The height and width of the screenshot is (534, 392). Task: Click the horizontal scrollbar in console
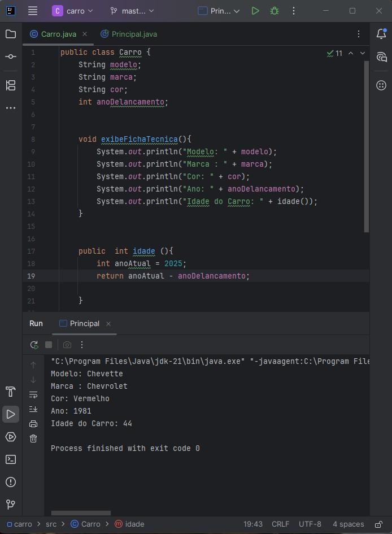pyautogui.click(x=81, y=513)
